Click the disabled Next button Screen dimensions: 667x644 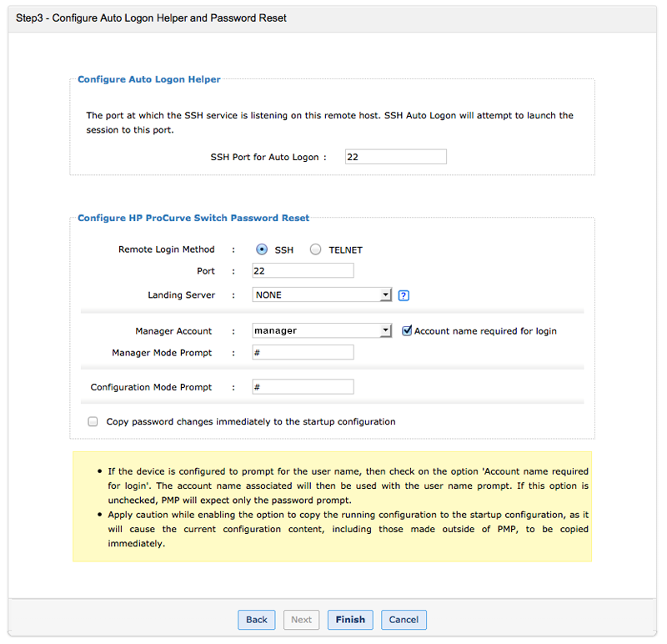[x=301, y=620]
